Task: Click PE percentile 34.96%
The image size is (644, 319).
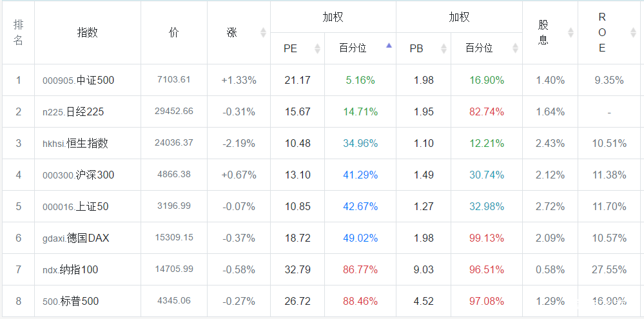Action: point(360,143)
